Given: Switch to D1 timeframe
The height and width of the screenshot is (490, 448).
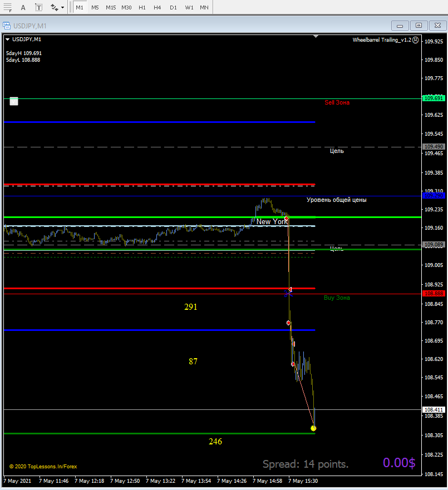Looking at the screenshot, I should pos(173,7).
